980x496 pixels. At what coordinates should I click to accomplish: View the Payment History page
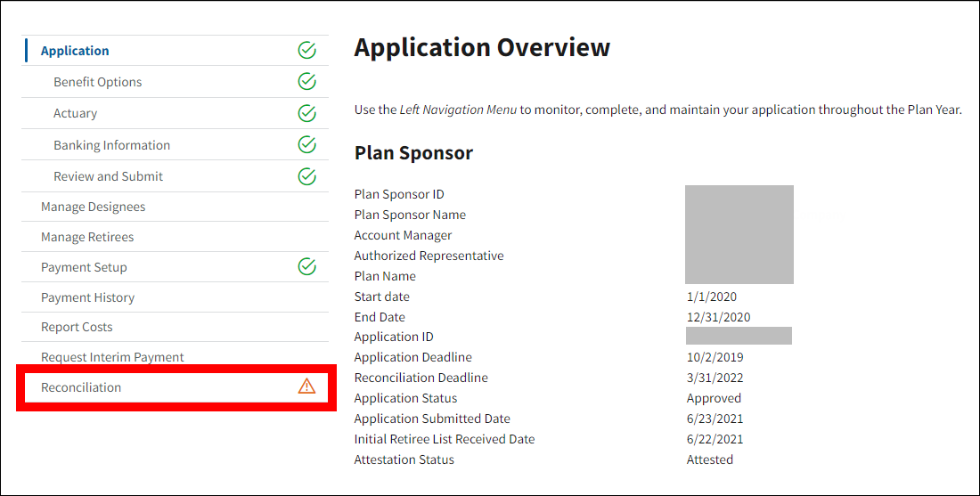pyautogui.click(x=87, y=297)
